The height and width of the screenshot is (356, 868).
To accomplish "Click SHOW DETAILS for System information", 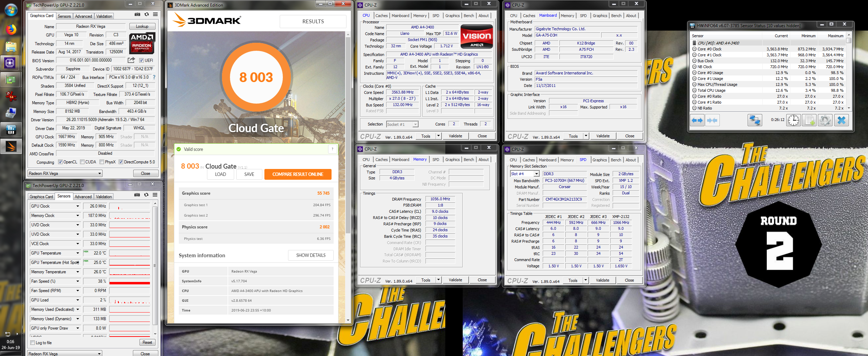I will coord(311,255).
